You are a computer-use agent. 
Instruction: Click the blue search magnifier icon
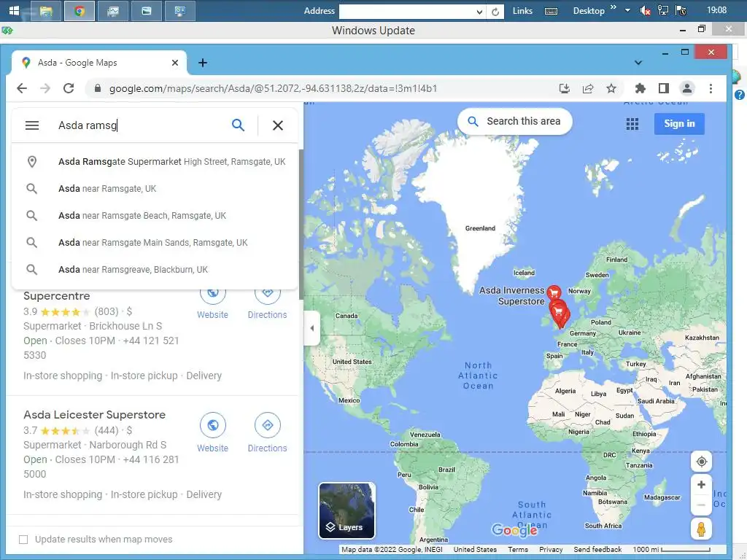(x=239, y=125)
